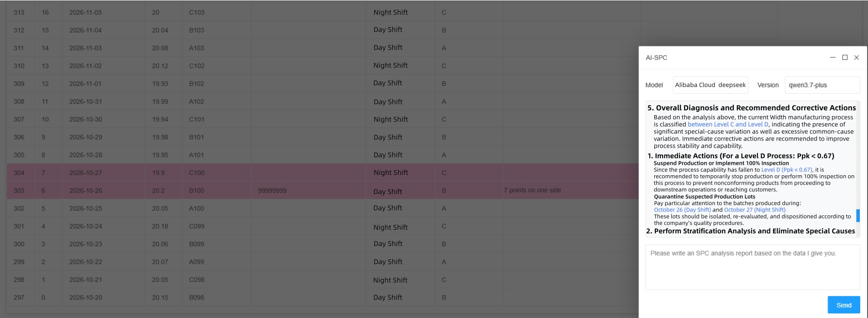The height and width of the screenshot is (318, 868).
Task: Send the SPC analysis prompt
Action: tap(844, 305)
